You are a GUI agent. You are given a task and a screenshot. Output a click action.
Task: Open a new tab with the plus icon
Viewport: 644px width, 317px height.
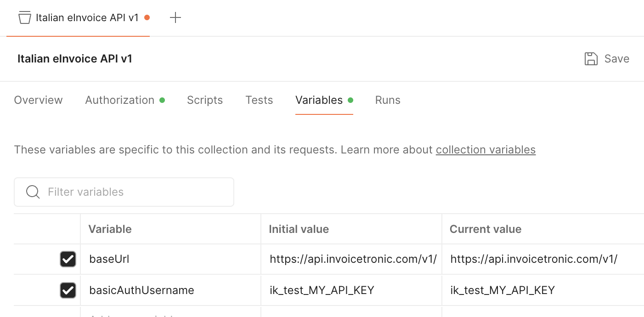tap(175, 18)
